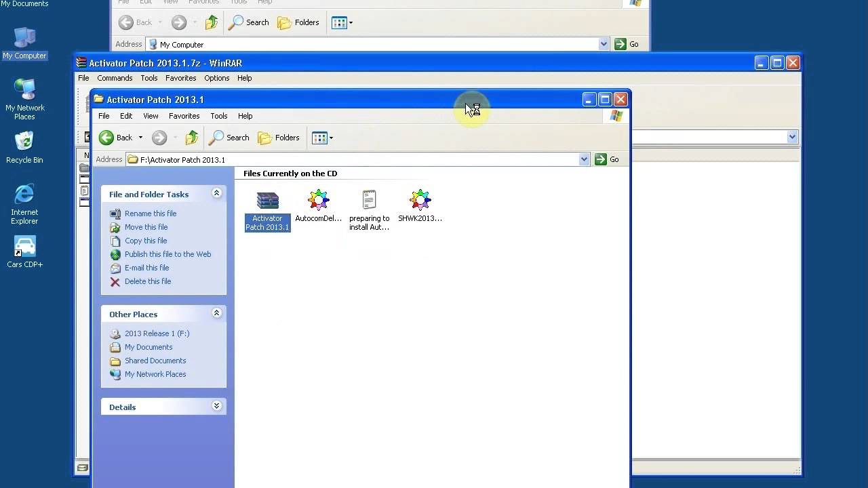This screenshot has height=488, width=868.
Task: Expand the Details panel
Action: pos(216,406)
